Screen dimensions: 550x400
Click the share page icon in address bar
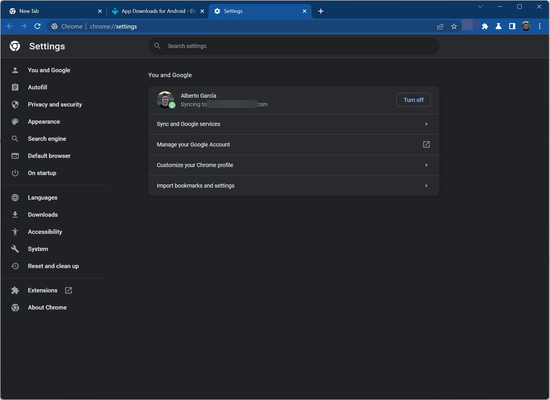[x=440, y=26]
